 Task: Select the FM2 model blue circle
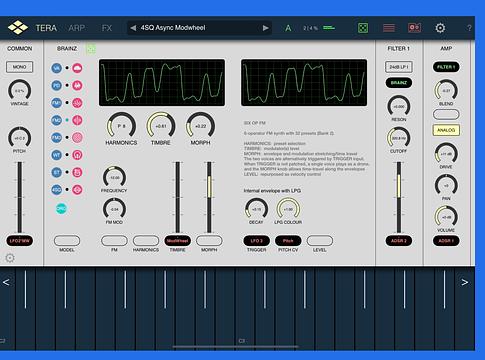[x=57, y=120]
